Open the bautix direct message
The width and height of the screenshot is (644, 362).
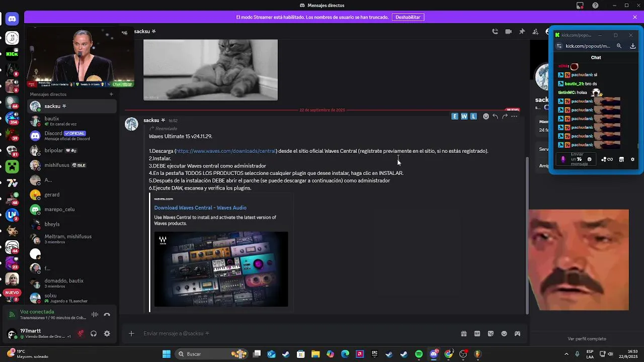(72, 121)
